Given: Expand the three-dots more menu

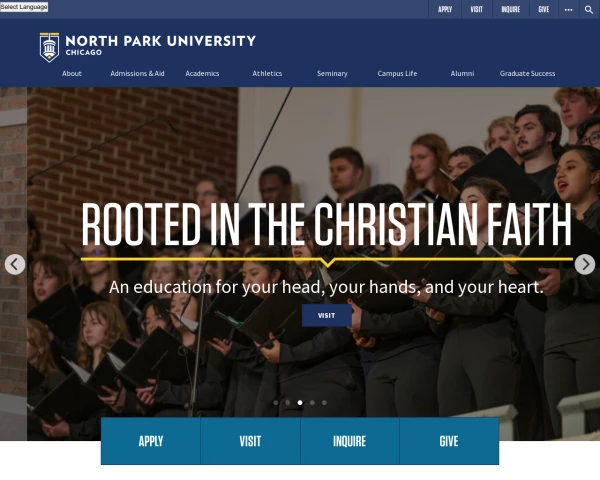Looking at the screenshot, I should tap(569, 10).
